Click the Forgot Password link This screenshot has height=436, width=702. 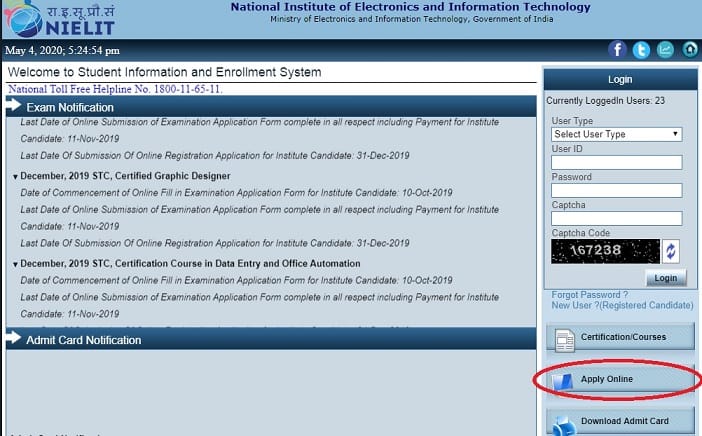tap(590, 295)
